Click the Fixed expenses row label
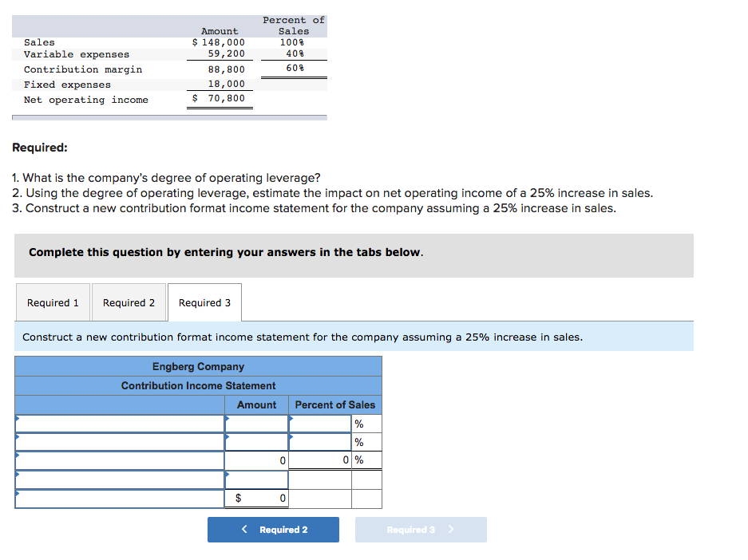Screen dimensions: 748x560 (x=67, y=85)
